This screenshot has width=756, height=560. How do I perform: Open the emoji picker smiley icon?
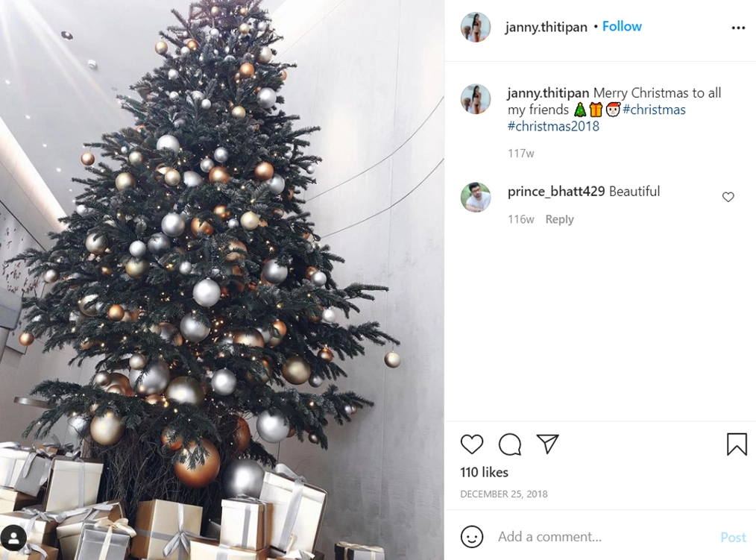click(471, 536)
